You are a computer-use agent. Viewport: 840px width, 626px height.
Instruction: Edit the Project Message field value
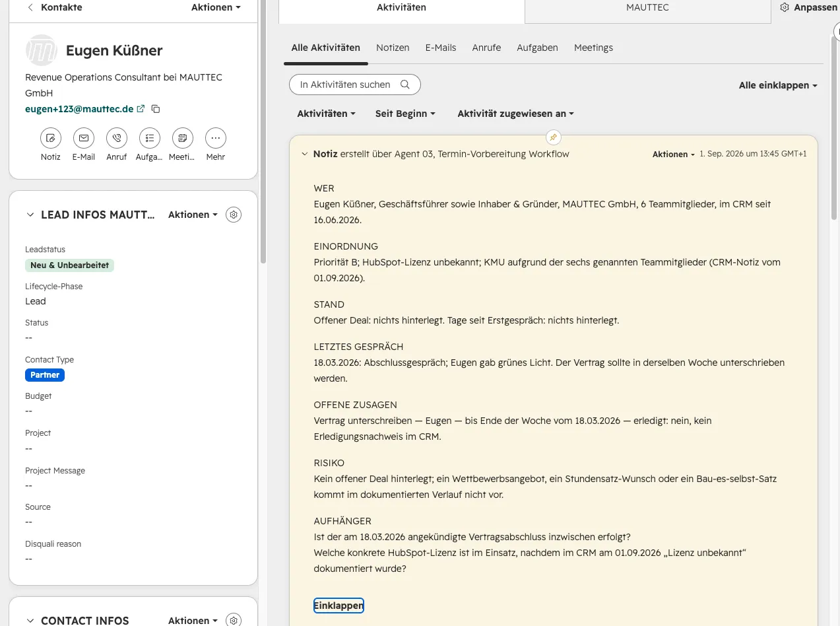click(x=29, y=485)
